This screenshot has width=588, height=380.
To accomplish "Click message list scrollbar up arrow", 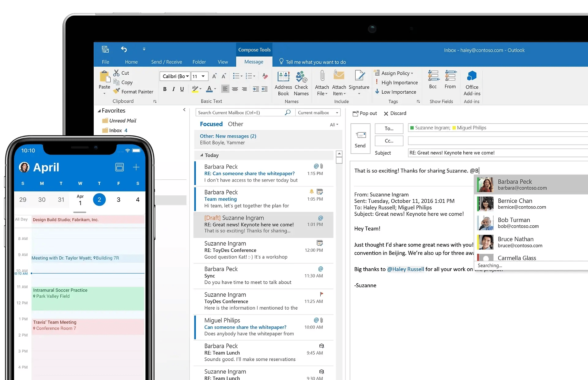I will pos(339,154).
